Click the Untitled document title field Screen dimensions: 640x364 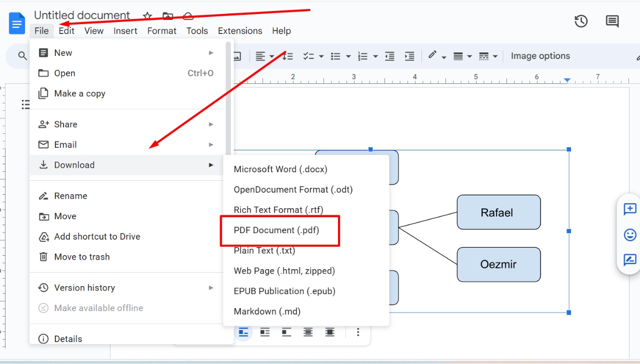click(82, 15)
